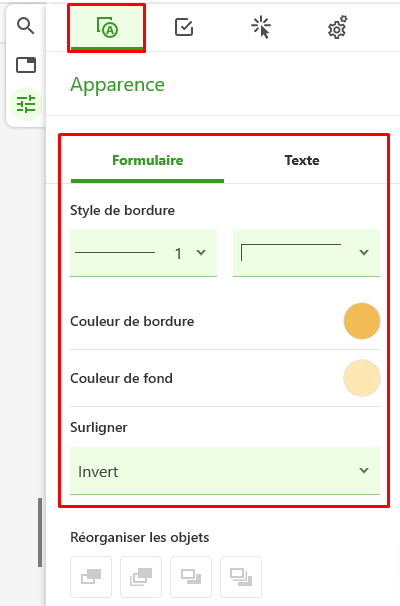Screen dimensions: 400x606
Task: Click the bring forward icon
Action: [141, 577]
